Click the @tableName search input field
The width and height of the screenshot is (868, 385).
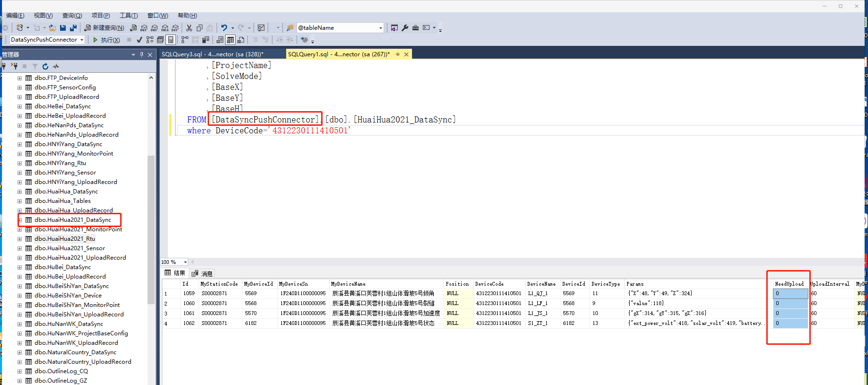tap(337, 28)
